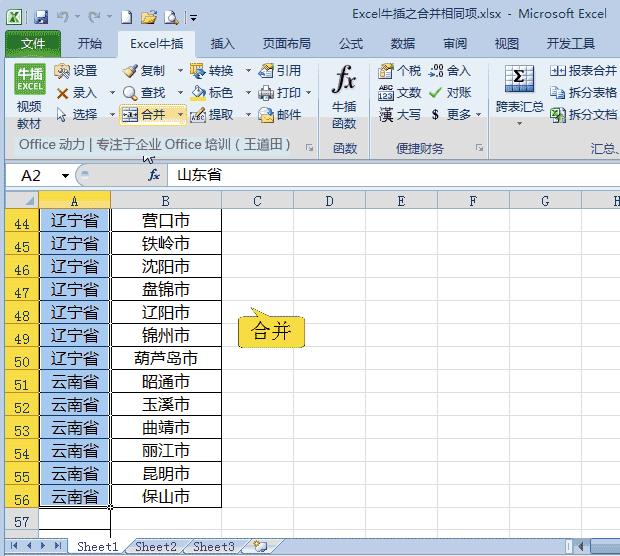Image resolution: width=620 pixels, height=556 pixels.
Task: Click the insert function fx button in formula bar
Action: click(154, 175)
